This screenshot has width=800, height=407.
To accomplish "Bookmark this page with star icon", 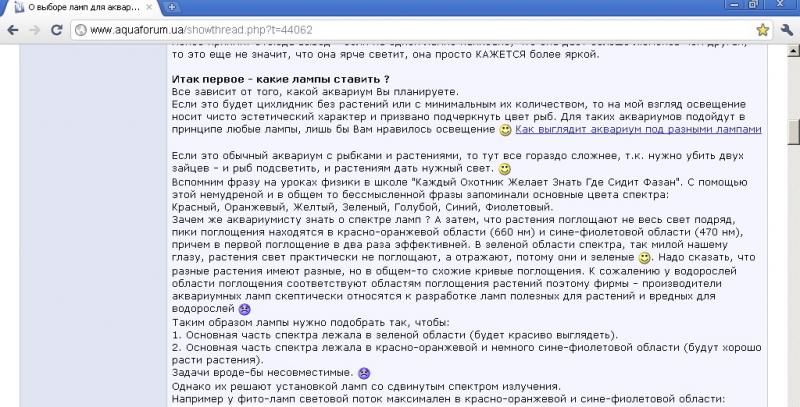I will point(762,30).
